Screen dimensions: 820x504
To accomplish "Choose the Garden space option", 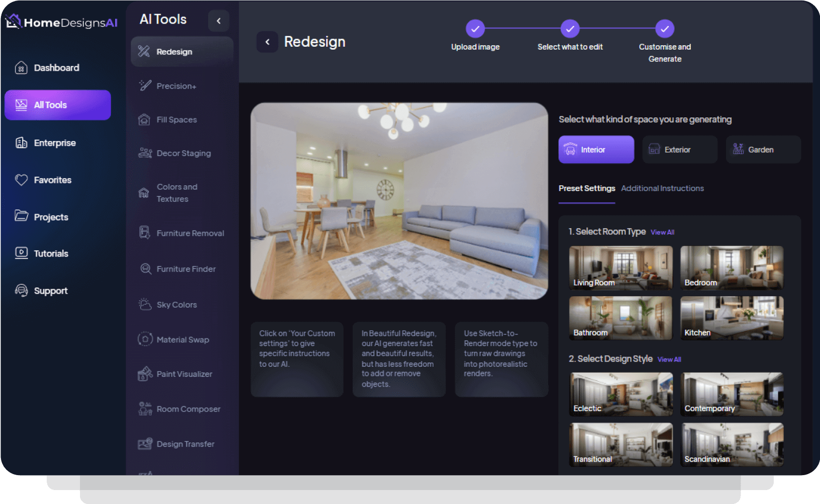I will (763, 150).
